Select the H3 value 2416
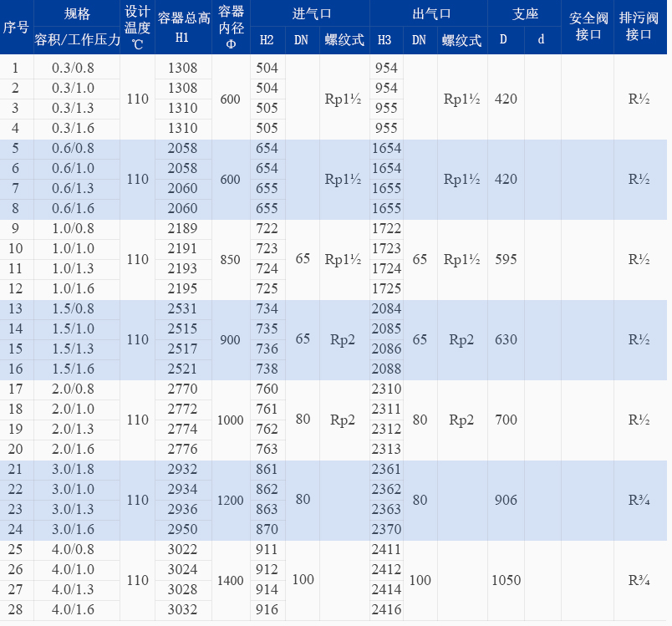The width and height of the screenshot is (672, 626). point(385,610)
